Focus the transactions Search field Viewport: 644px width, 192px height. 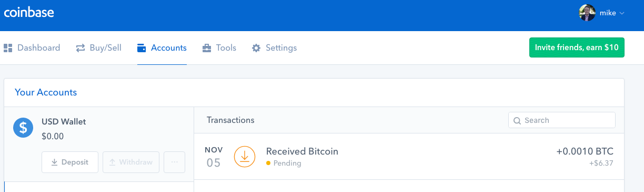pyautogui.click(x=562, y=120)
